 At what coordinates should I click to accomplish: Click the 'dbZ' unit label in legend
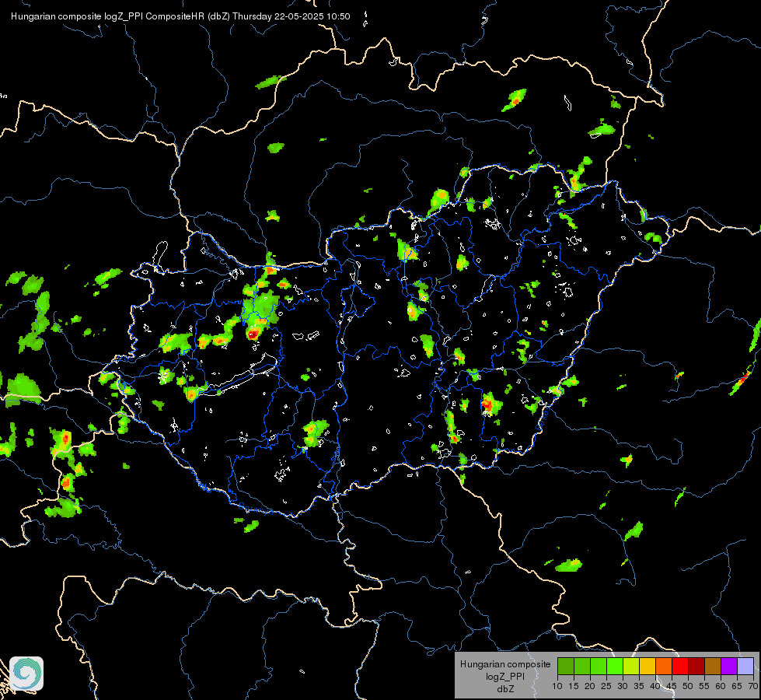coord(505,689)
